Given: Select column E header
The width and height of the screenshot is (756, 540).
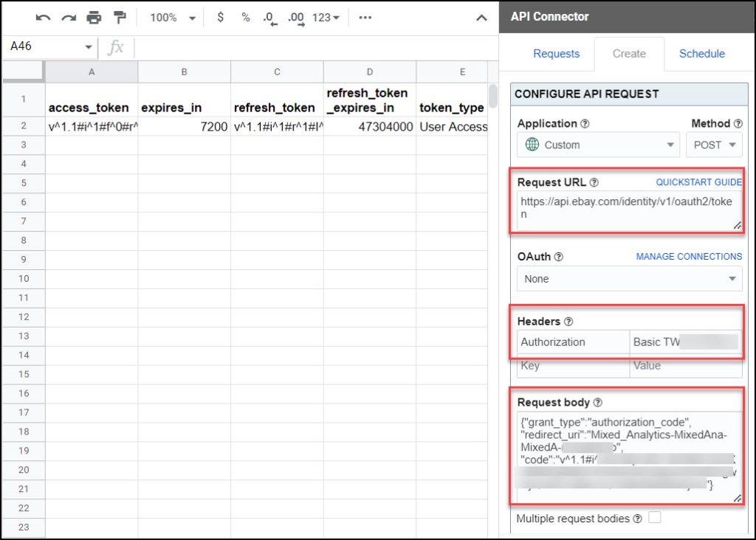Looking at the screenshot, I should click(452, 72).
